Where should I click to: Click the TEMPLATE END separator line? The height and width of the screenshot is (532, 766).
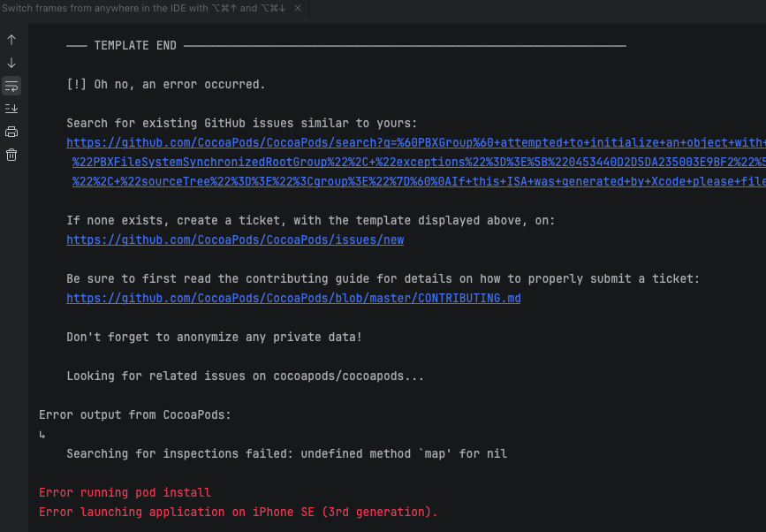(x=346, y=45)
